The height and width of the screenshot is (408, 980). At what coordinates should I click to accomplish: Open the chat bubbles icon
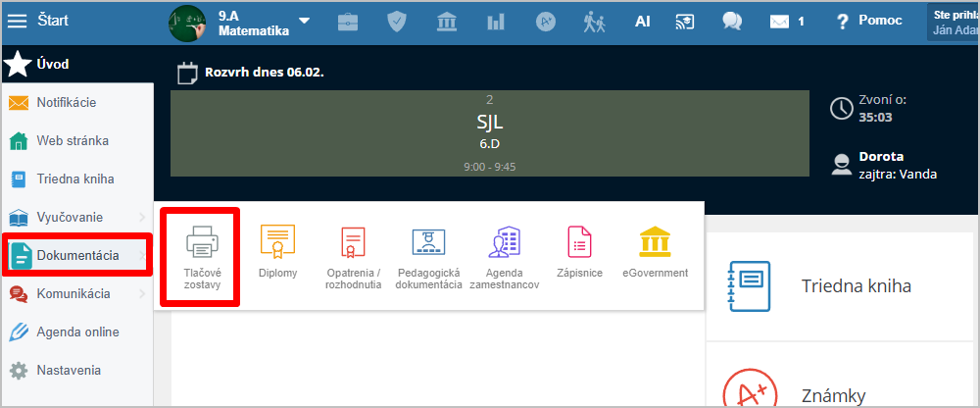[x=731, y=21]
